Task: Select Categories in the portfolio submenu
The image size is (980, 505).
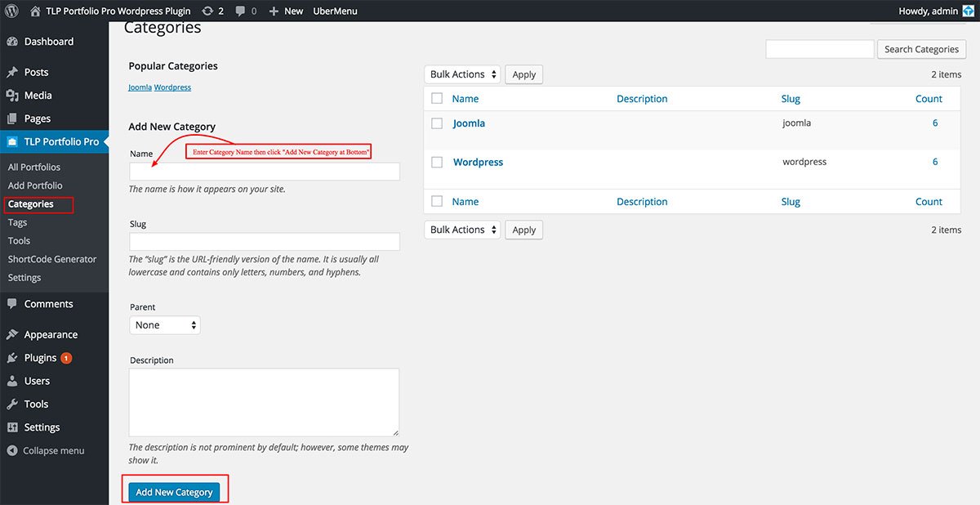Action: coord(31,204)
